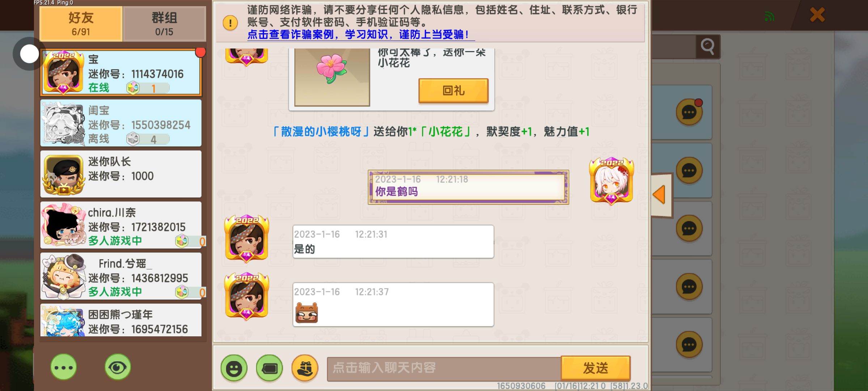Toggle the green eye visibility button

(118, 367)
